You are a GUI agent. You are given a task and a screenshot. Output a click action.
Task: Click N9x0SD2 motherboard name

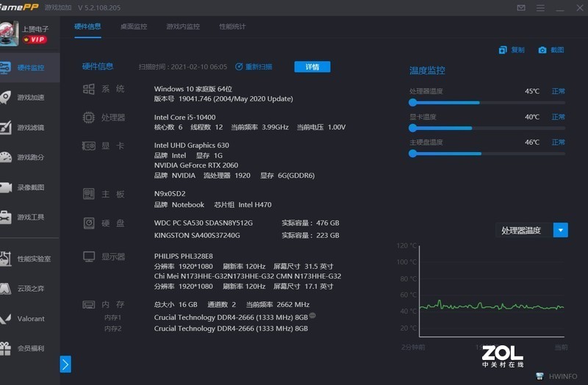pyautogui.click(x=170, y=194)
